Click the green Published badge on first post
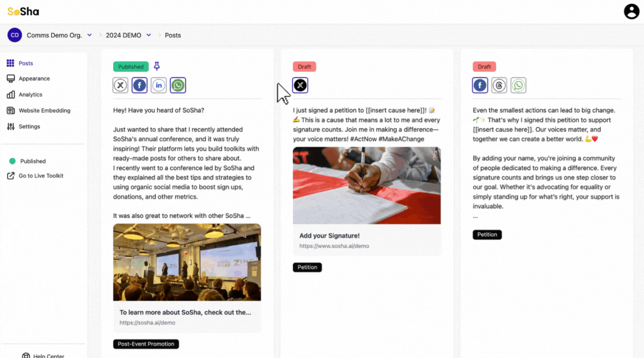 [131, 67]
